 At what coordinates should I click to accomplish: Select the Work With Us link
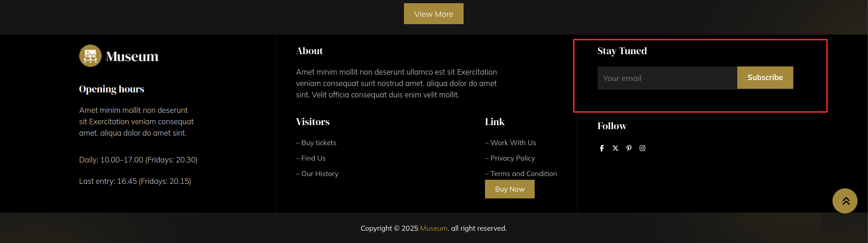click(x=513, y=143)
